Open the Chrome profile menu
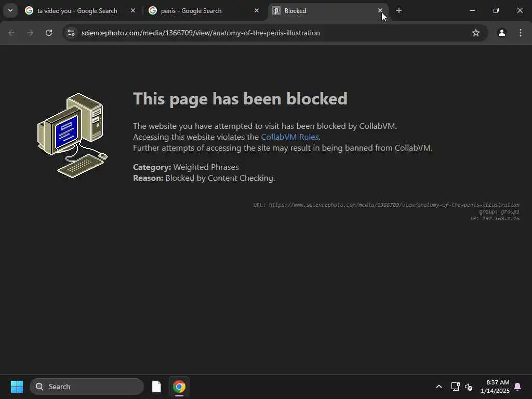 pyautogui.click(x=501, y=33)
